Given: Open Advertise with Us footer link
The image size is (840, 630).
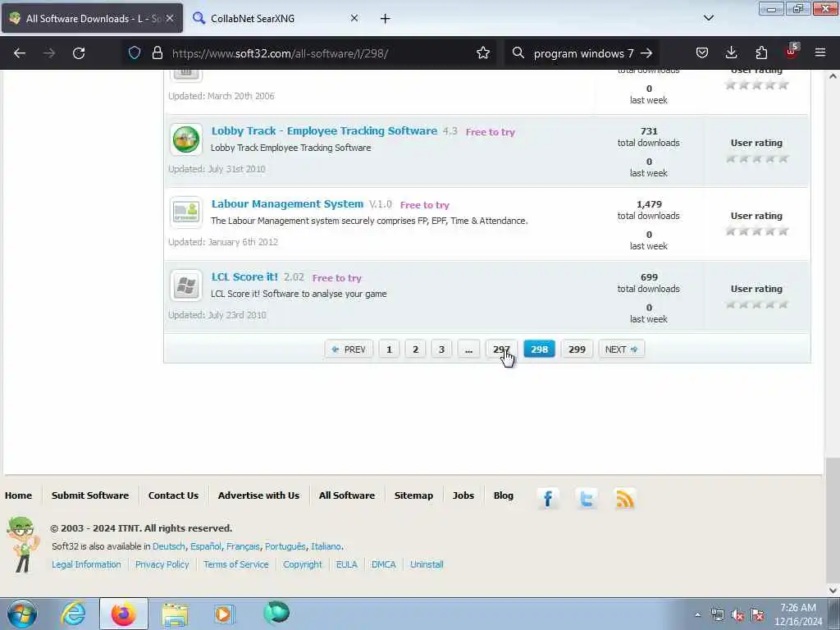Looking at the screenshot, I should pyautogui.click(x=258, y=495).
